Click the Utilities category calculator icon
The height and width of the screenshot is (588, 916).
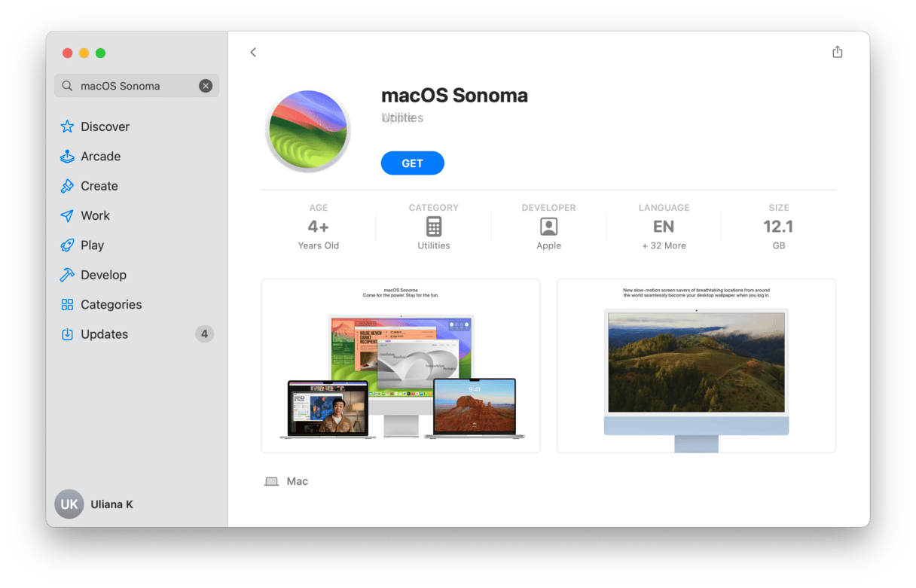coord(434,227)
